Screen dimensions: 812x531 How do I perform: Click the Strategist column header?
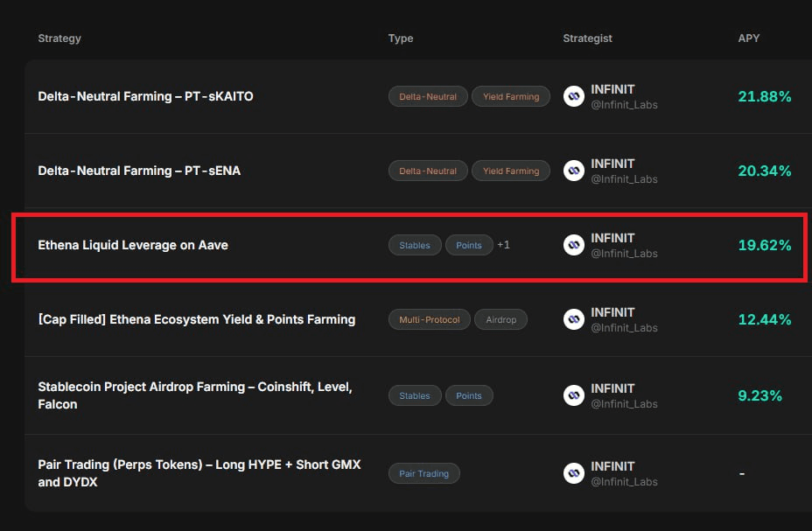(x=587, y=38)
